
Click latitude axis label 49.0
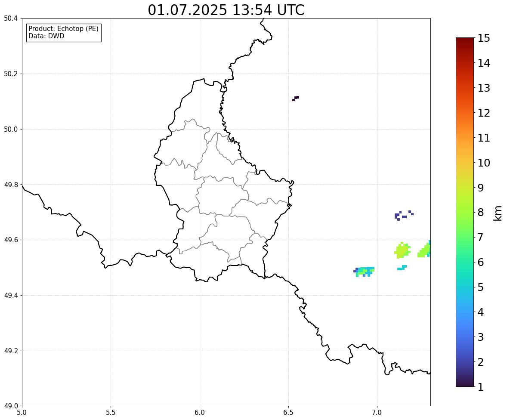point(10,406)
